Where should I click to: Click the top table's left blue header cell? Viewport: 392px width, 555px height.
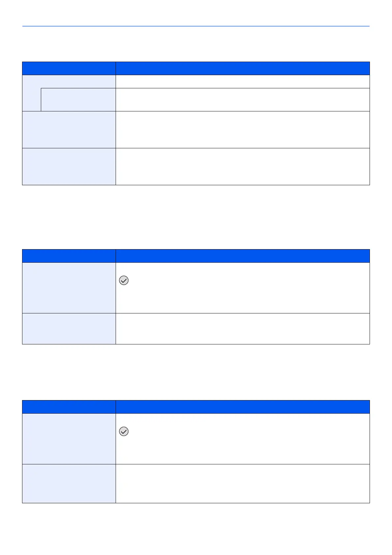(x=69, y=68)
